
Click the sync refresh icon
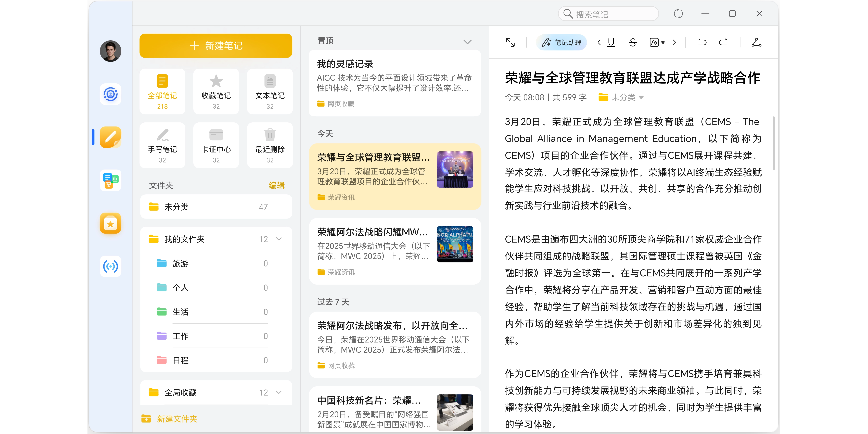click(x=678, y=14)
